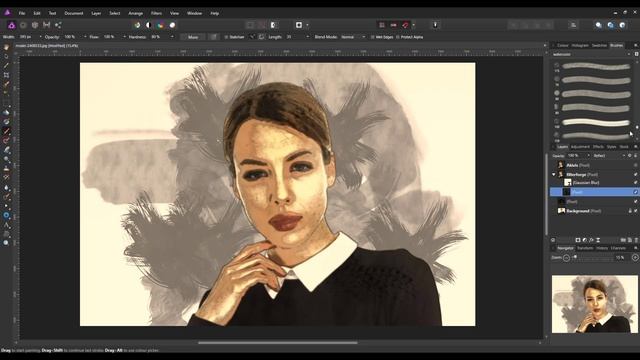Apply Auto Contrast half-circle icon
640x360 pixels.
click(149, 25)
